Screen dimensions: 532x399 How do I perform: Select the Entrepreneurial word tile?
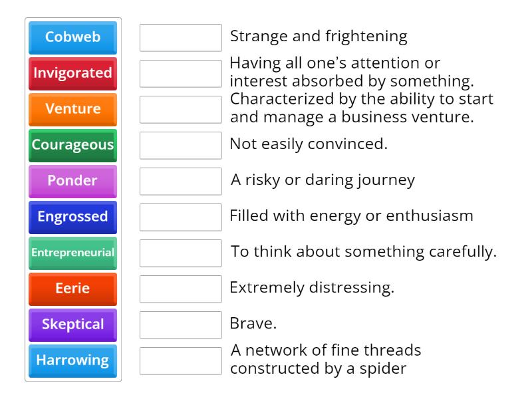pyautogui.click(x=72, y=253)
